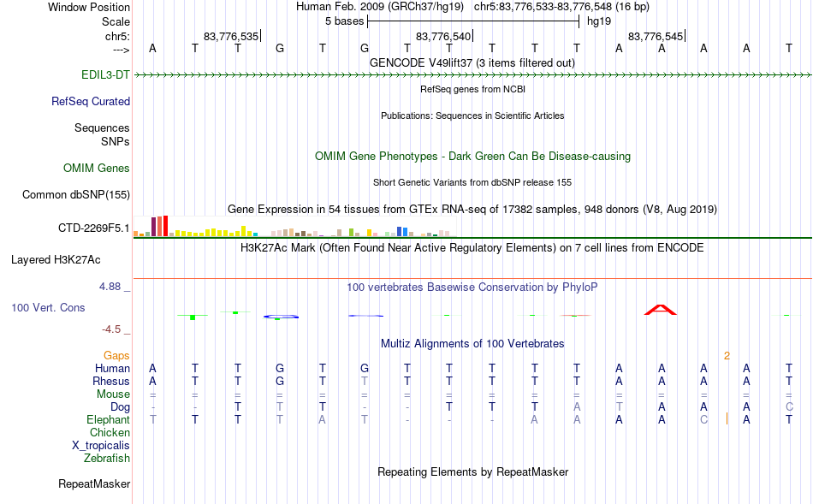
Task: Click the orange 2 in the Gaps row
Action: (x=727, y=356)
